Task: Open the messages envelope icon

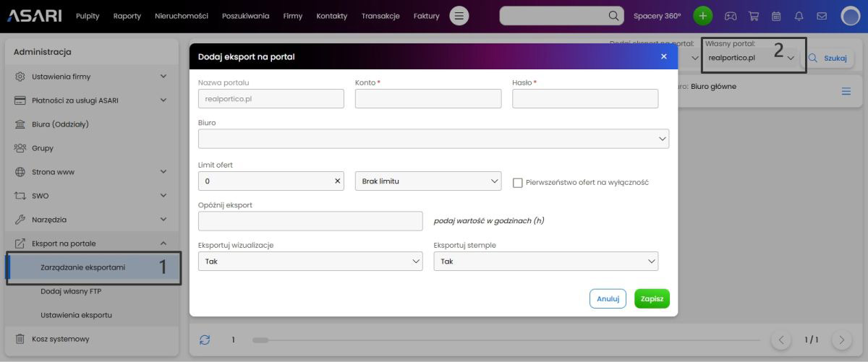Action: point(822,16)
